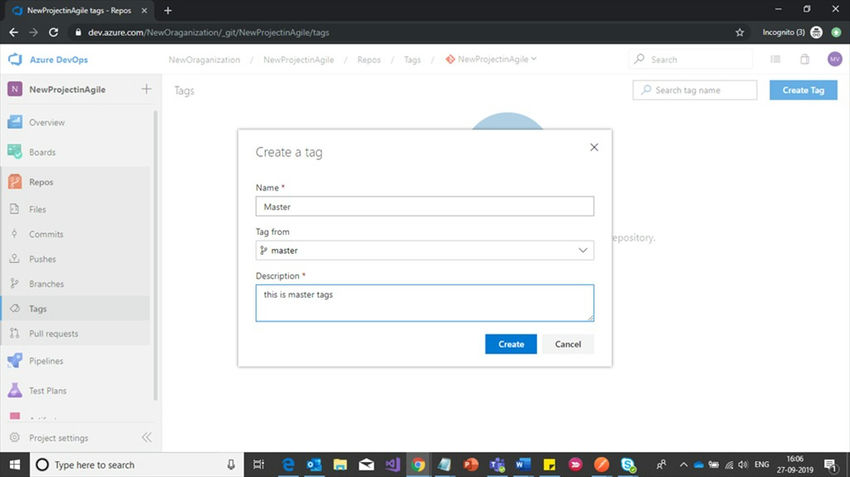Image resolution: width=850 pixels, height=477 pixels.
Task: Select the NewProjectinAgile tags browser tab
Action: (x=80, y=10)
